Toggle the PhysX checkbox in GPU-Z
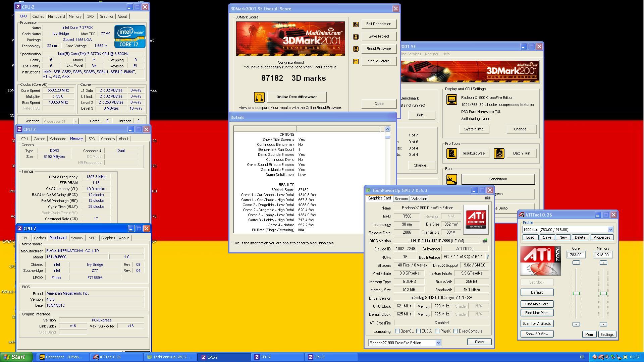Image resolution: width=644 pixels, height=362 pixels. click(437, 331)
